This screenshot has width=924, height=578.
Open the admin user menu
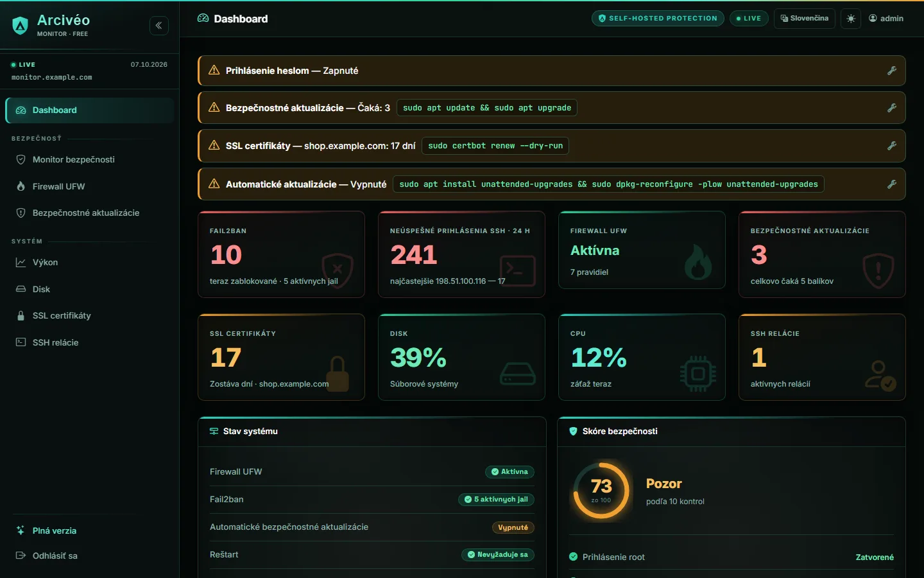(x=886, y=19)
